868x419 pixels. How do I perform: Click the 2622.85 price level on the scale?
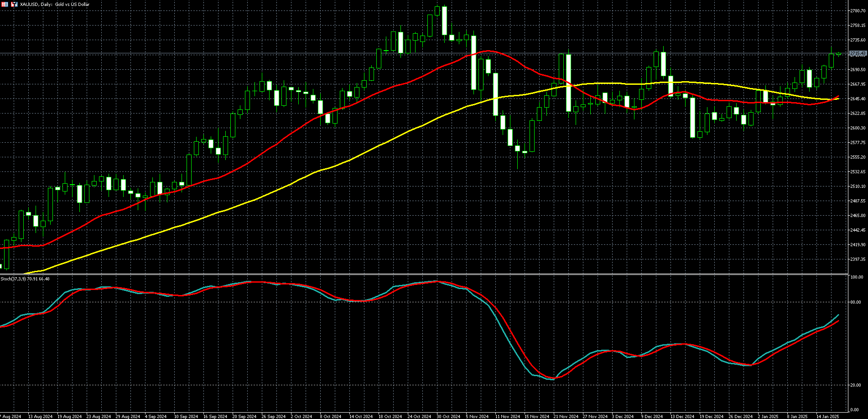[x=858, y=113]
